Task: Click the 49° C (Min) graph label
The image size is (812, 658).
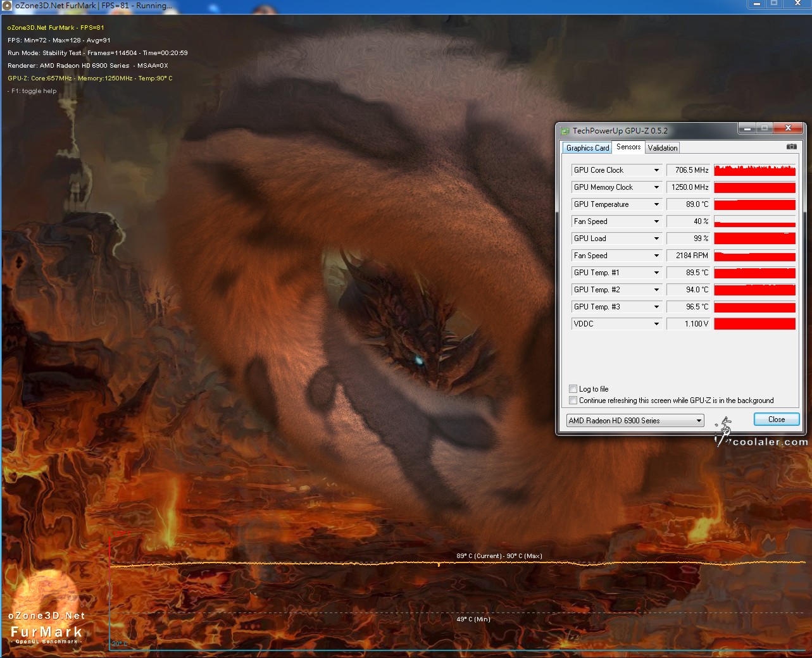Action: (x=473, y=619)
